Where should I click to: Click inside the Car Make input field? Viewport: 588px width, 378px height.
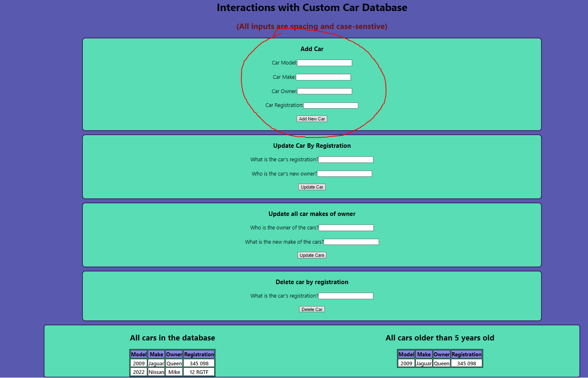coord(323,77)
